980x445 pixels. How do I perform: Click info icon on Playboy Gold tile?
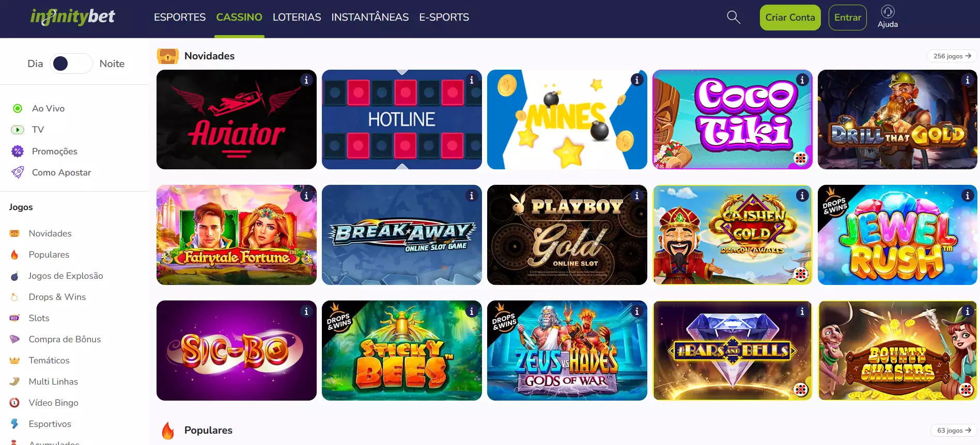[637, 196]
